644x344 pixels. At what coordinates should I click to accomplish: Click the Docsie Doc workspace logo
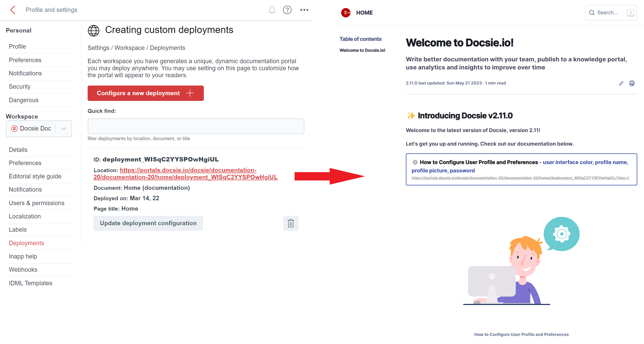(14, 128)
